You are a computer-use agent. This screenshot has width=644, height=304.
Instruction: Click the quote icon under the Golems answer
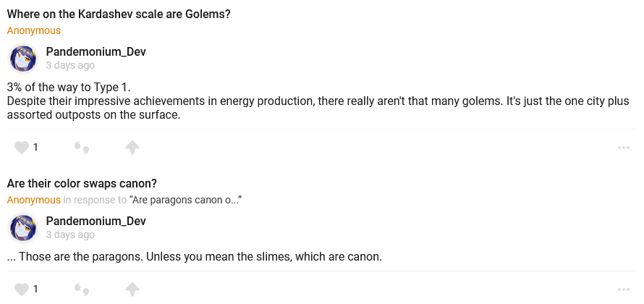pos(82,148)
